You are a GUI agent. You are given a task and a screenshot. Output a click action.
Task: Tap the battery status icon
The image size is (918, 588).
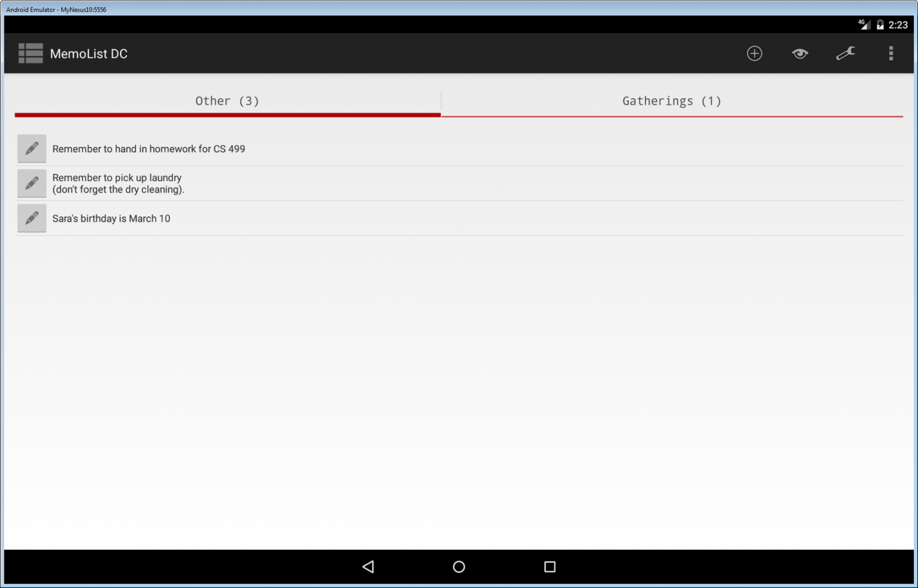click(x=880, y=25)
